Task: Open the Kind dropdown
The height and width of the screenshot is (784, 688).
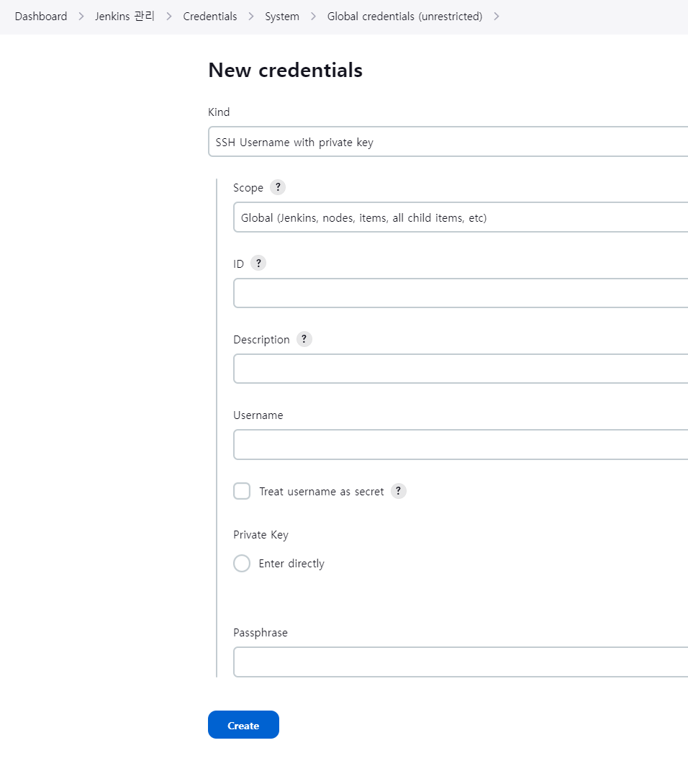Action: (448, 142)
